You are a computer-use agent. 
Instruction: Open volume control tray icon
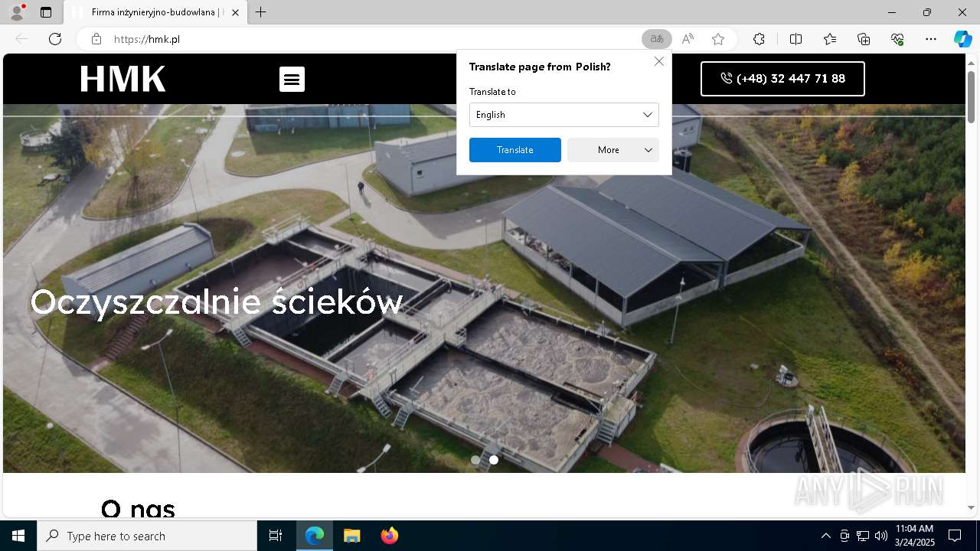(x=881, y=536)
